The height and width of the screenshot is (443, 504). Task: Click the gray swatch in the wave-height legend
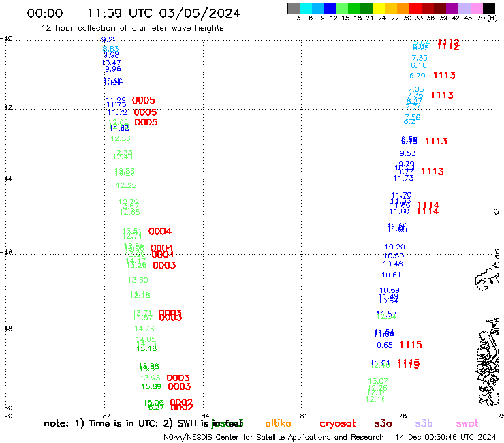(x=294, y=8)
